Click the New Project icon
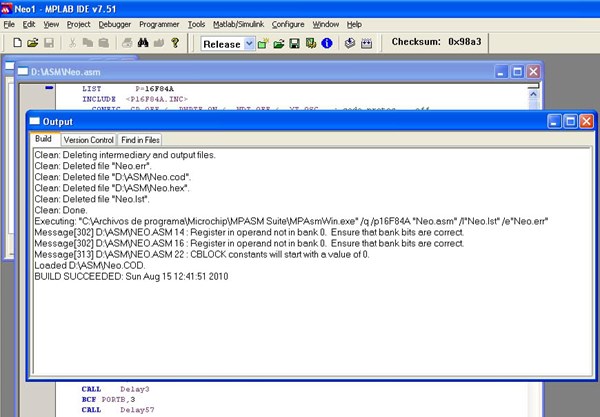 tap(263, 44)
